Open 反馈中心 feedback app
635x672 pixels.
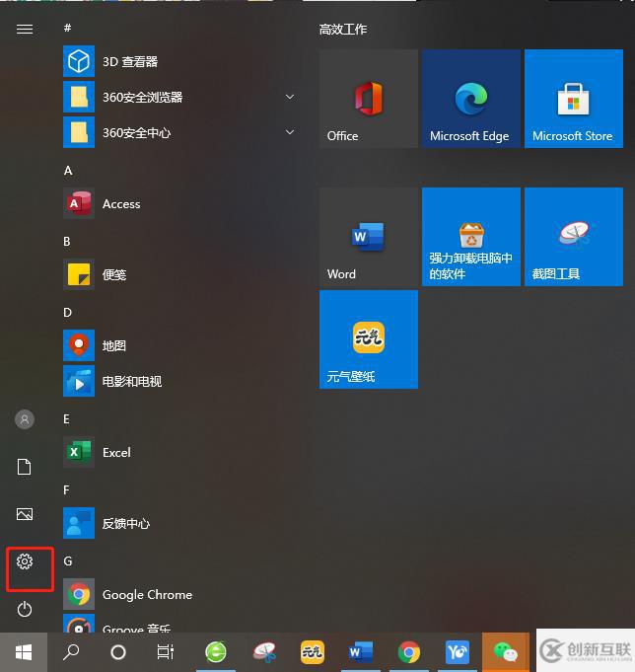click(179, 523)
